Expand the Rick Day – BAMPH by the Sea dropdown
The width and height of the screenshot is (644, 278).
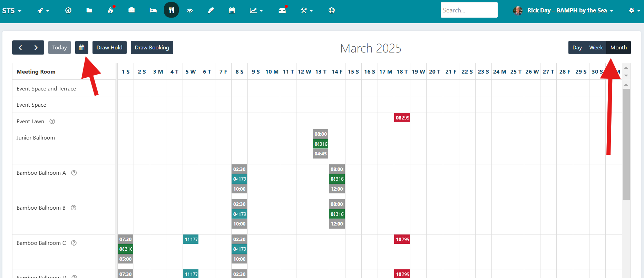(570, 10)
